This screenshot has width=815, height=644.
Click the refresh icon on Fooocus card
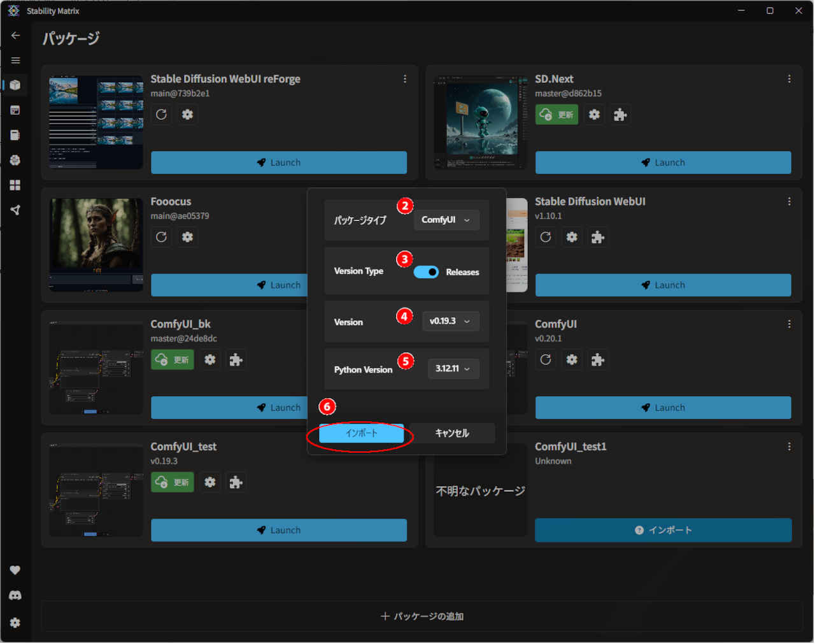coord(162,237)
